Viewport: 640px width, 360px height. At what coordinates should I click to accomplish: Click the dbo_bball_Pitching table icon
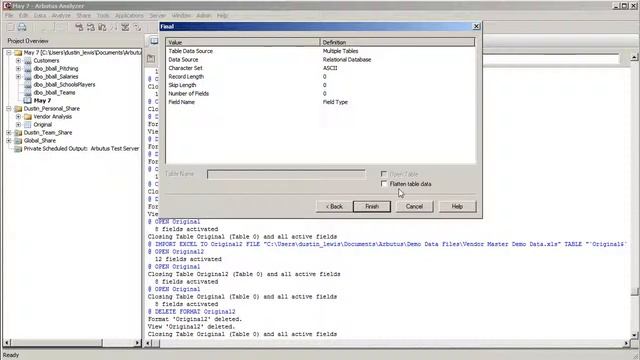[28, 69]
